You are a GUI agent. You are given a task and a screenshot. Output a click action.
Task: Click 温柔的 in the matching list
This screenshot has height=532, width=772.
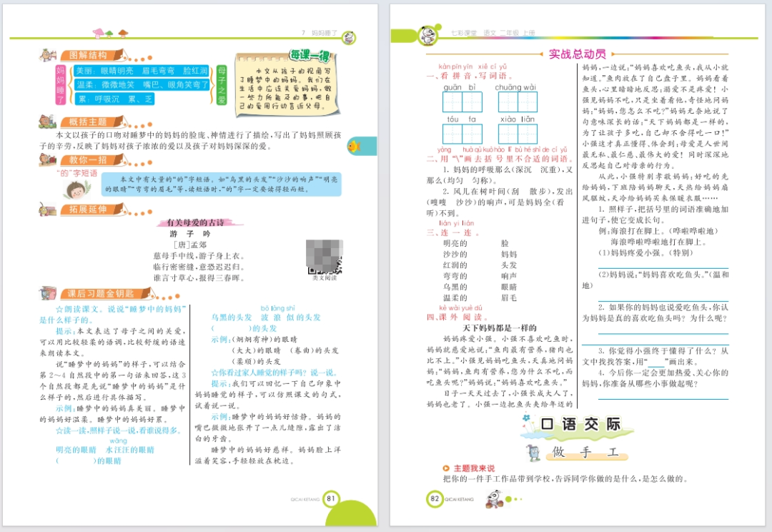point(455,297)
